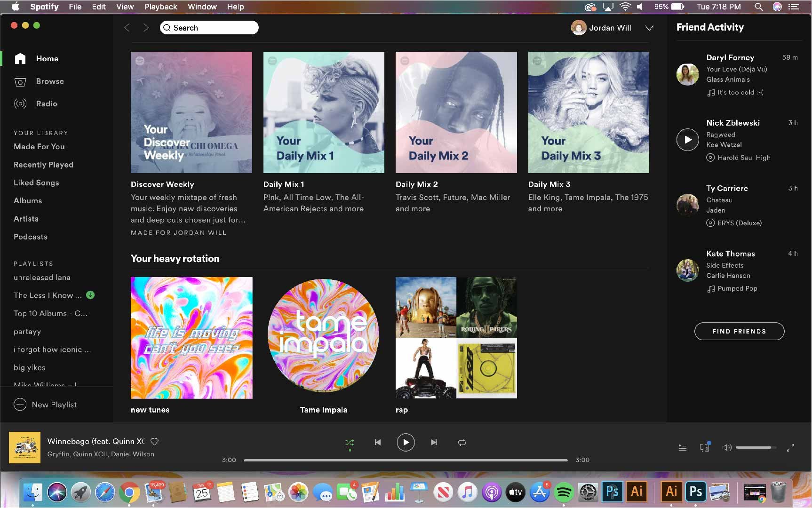Open the 'unreleased lana' playlist

[x=42, y=278]
